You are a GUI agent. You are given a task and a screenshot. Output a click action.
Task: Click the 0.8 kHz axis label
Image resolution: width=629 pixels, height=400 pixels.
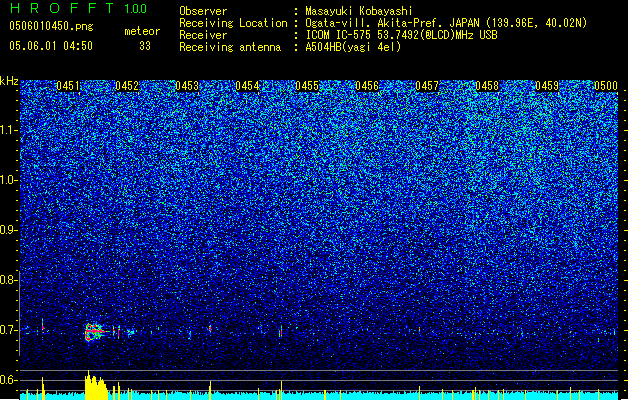click(8, 280)
